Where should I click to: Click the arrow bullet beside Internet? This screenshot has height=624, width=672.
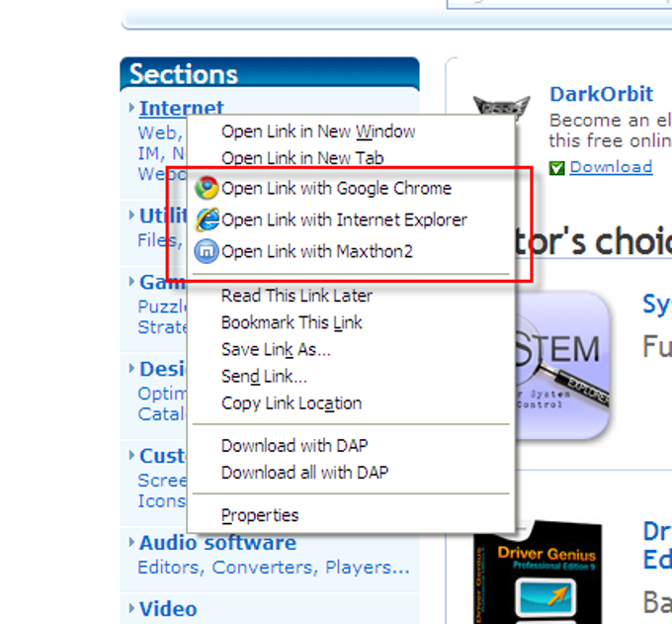(x=131, y=108)
